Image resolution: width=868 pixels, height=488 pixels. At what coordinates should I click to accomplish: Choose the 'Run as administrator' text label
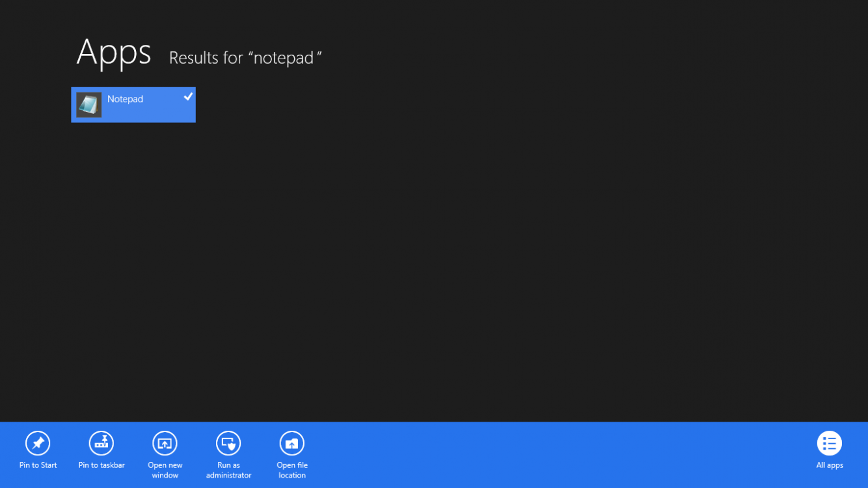(x=228, y=470)
